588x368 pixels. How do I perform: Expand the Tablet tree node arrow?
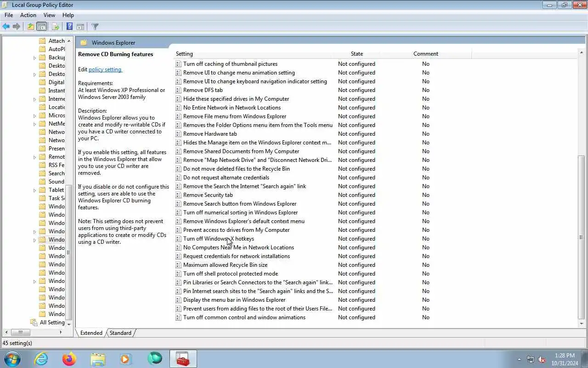click(35, 190)
